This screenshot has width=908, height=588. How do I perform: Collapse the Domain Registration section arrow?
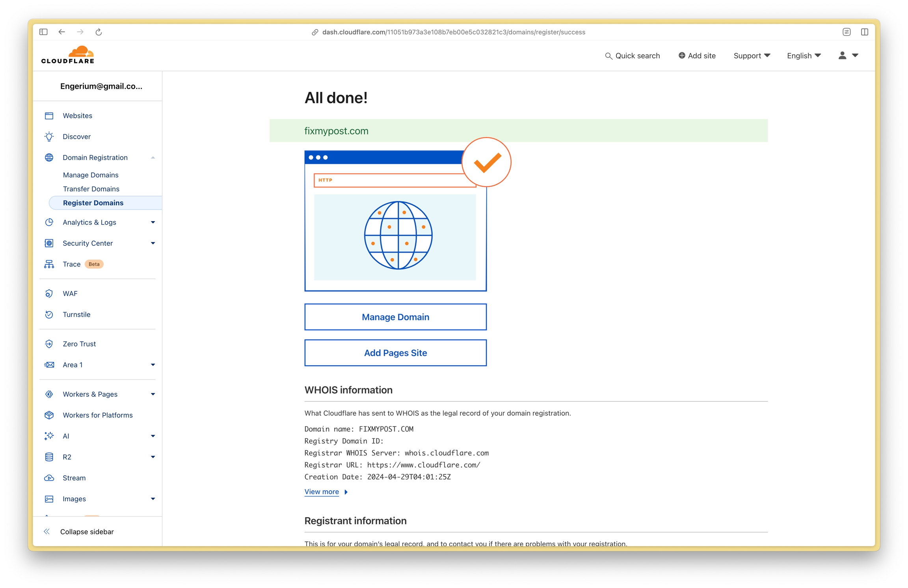(x=153, y=158)
